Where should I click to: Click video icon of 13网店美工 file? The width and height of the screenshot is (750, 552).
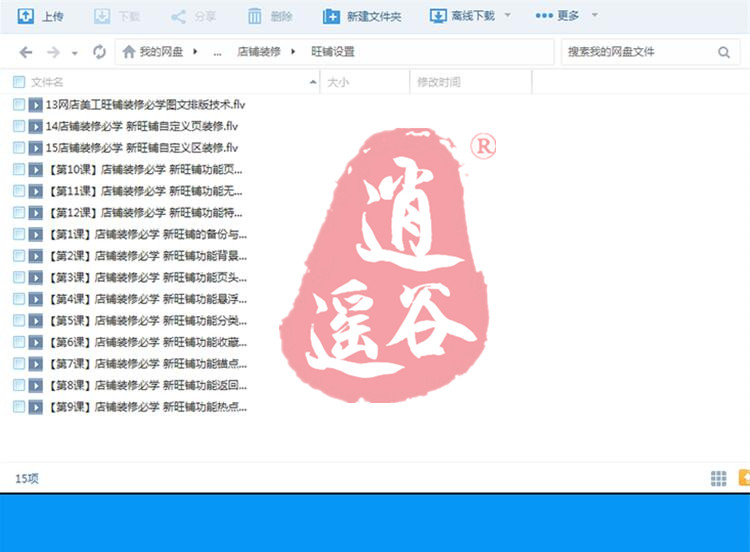pos(35,105)
